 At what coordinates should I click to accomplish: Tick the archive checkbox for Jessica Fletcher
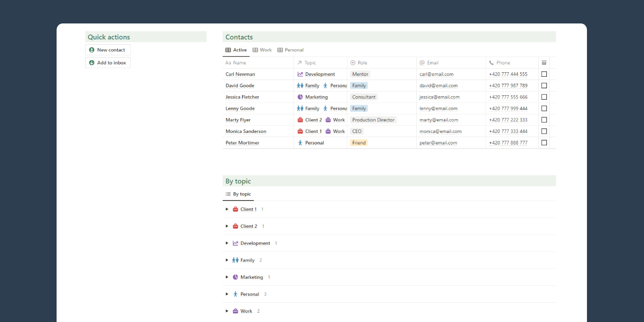pyautogui.click(x=544, y=97)
